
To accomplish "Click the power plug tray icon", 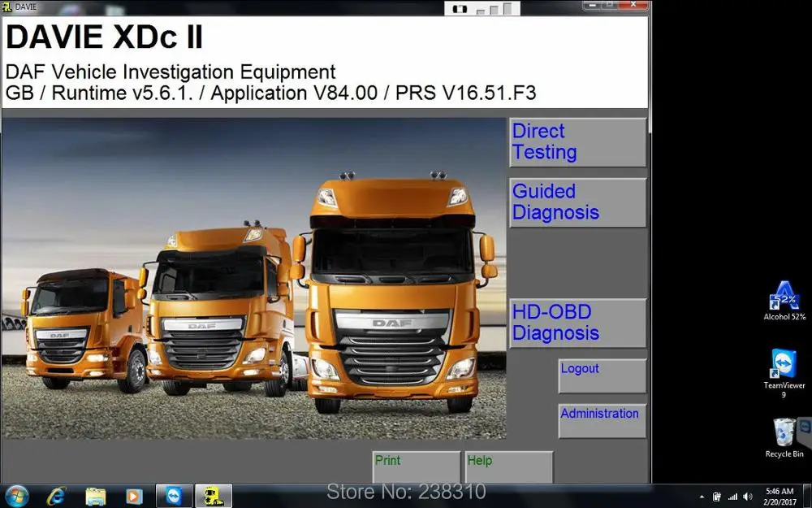I will click(717, 497).
